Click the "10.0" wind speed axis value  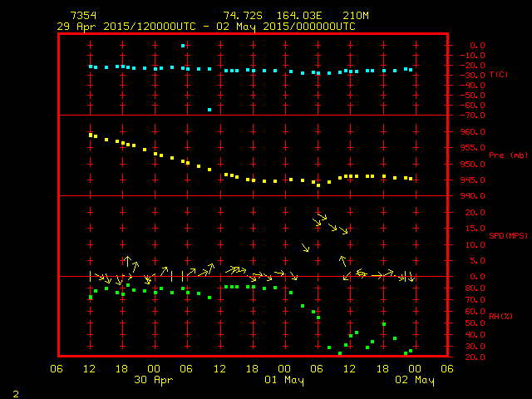[x=475, y=244]
